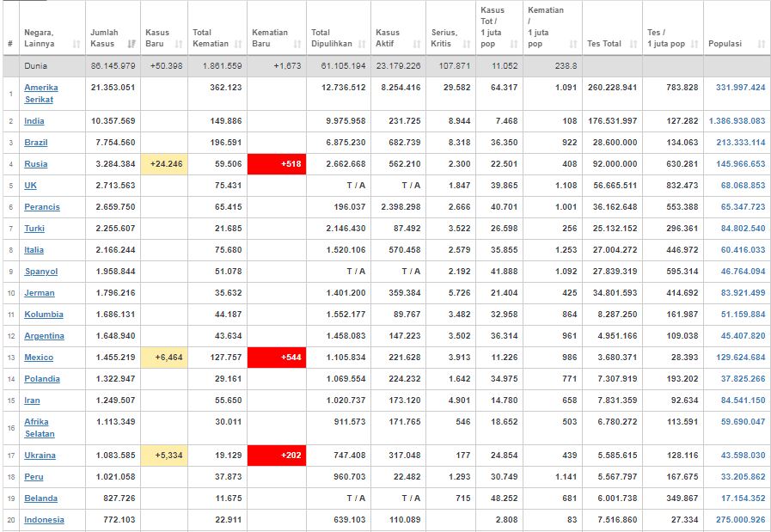Open the Spanyol country link
Image resolution: width=771 pixels, height=532 pixels.
pos(40,272)
